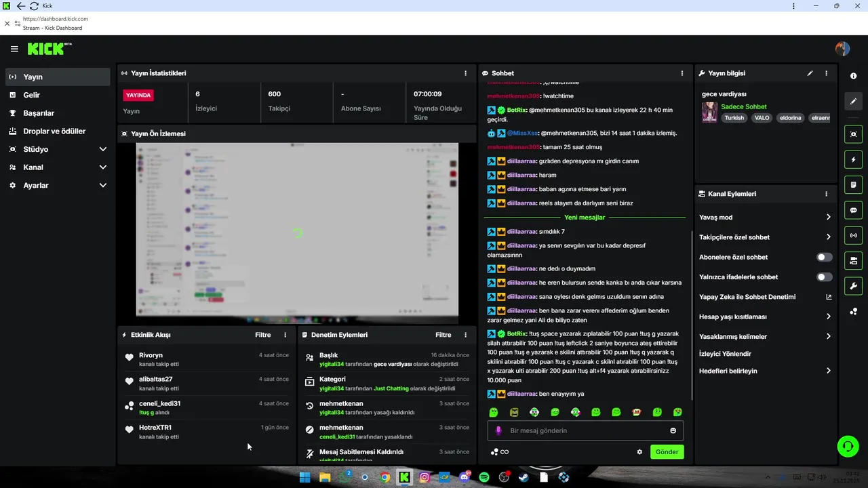Open Hedefleri belirleyin settings
The width and height of the screenshot is (868, 488).
(765, 371)
